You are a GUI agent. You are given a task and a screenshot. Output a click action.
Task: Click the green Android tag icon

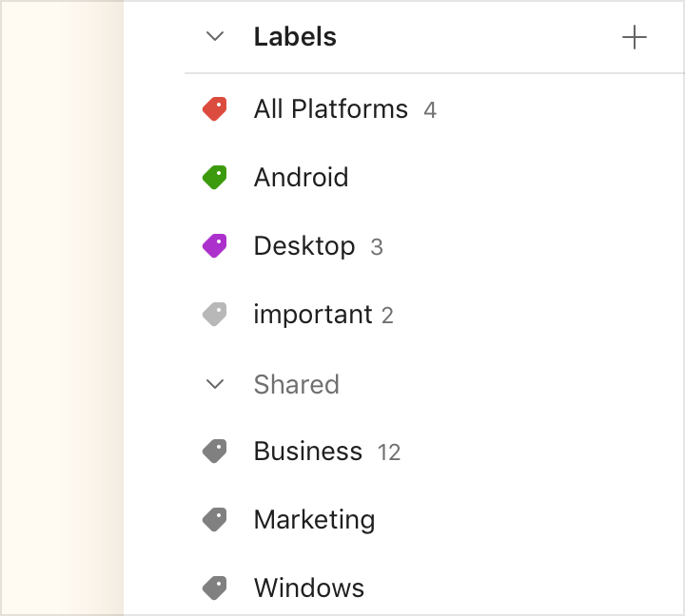(214, 177)
